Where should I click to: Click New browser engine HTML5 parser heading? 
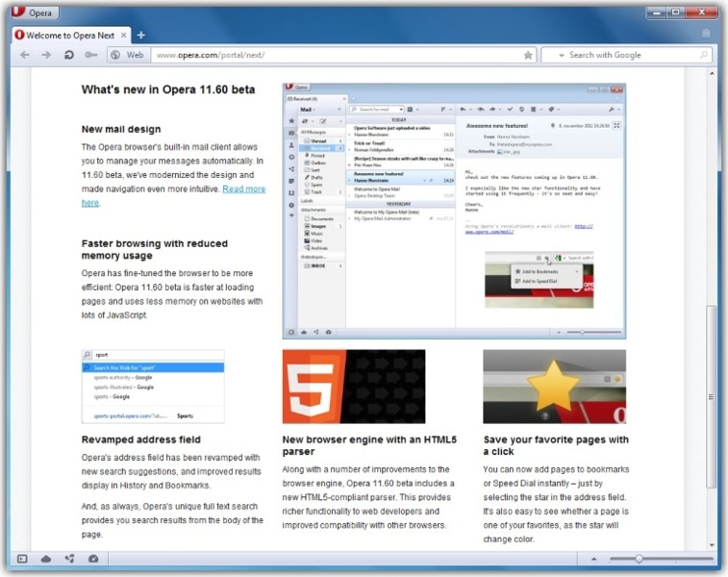369,445
